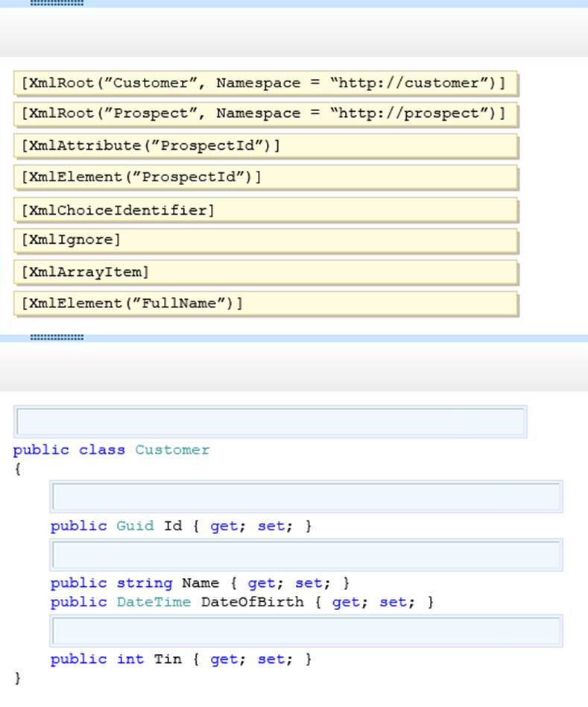Image resolution: width=588 pixels, height=707 pixels.
Task: Pick the XmlElement ProspectId option
Action: (265, 177)
